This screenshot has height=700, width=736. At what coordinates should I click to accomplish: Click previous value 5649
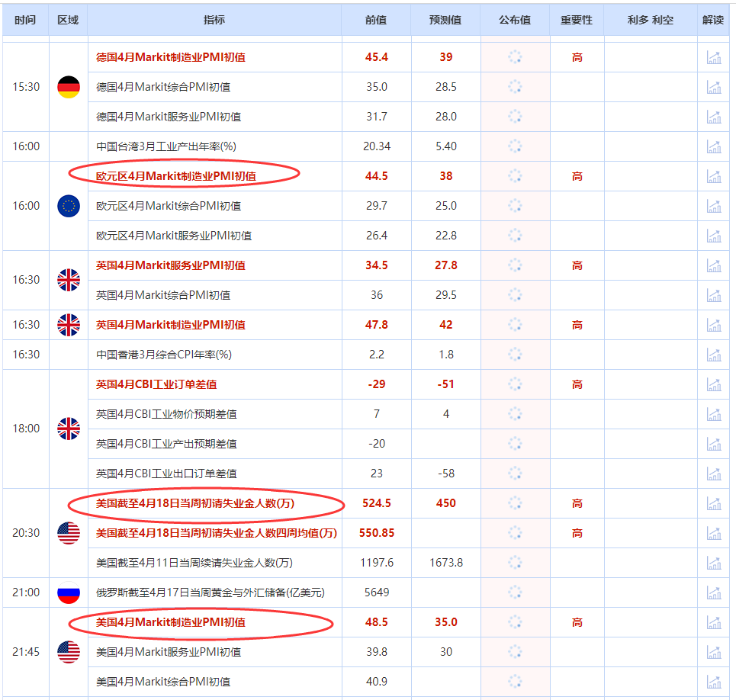377,592
